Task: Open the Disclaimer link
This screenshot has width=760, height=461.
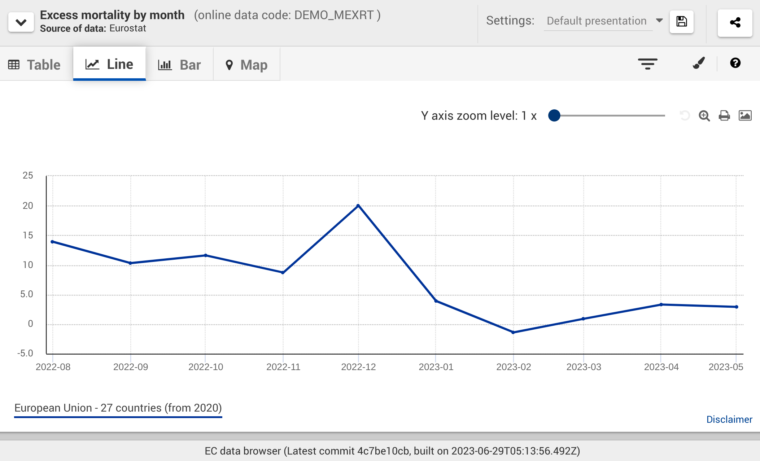Action: tap(729, 420)
